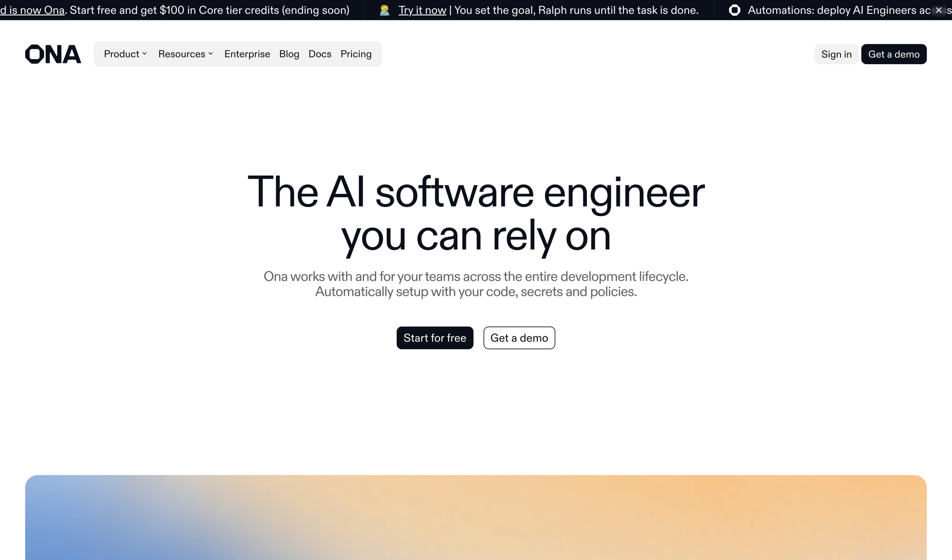The image size is (952, 560).
Task: Open the Docs link
Action: [320, 54]
